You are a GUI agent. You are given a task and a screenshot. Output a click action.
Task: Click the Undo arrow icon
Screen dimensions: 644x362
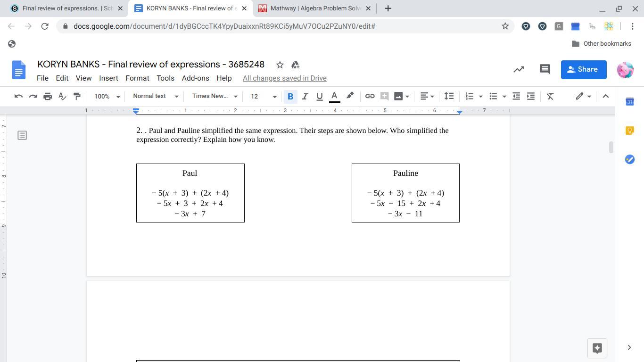click(18, 96)
